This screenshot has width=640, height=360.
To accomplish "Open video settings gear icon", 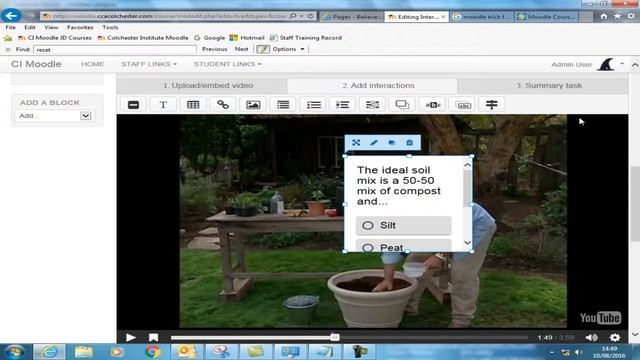I will 615,338.
